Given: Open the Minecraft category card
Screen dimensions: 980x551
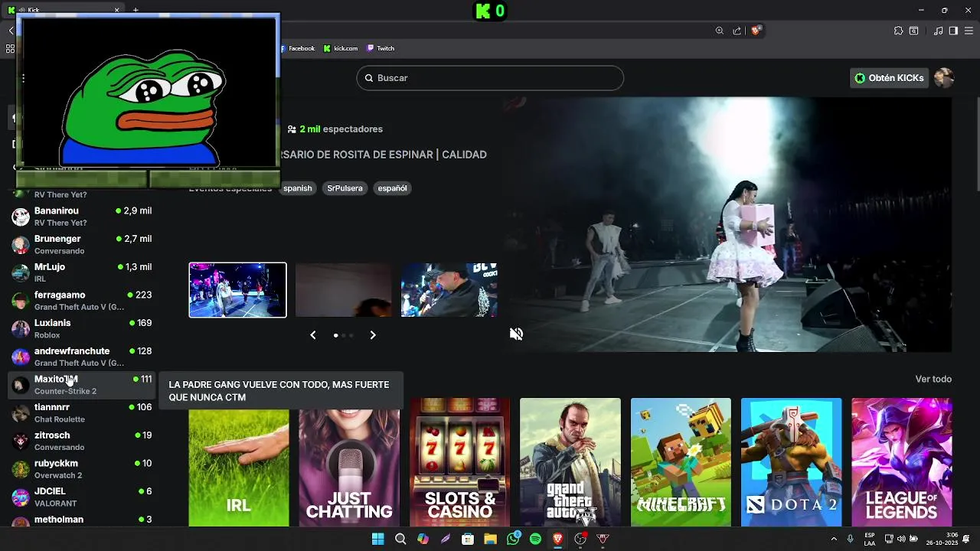Looking at the screenshot, I should click(x=681, y=462).
